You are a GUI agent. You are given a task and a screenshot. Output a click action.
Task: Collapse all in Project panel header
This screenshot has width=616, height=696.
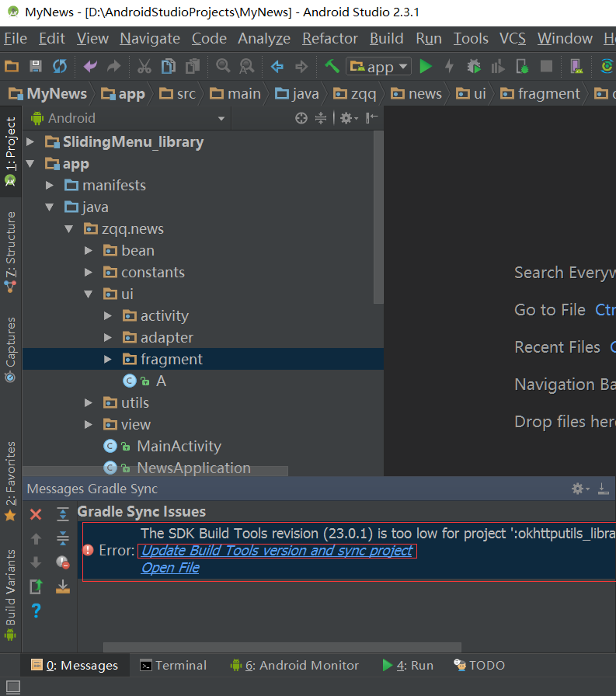coord(321,118)
